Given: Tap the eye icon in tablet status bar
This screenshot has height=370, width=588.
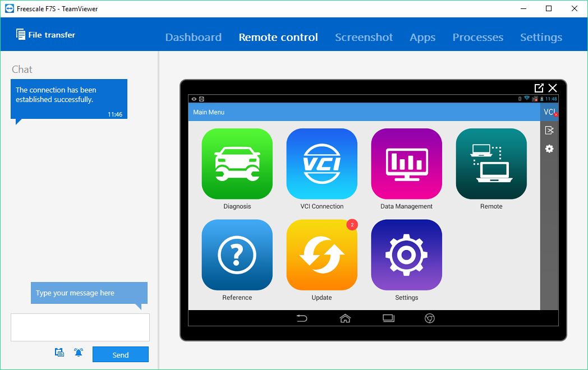Looking at the screenshot, I should click(194, 99).
